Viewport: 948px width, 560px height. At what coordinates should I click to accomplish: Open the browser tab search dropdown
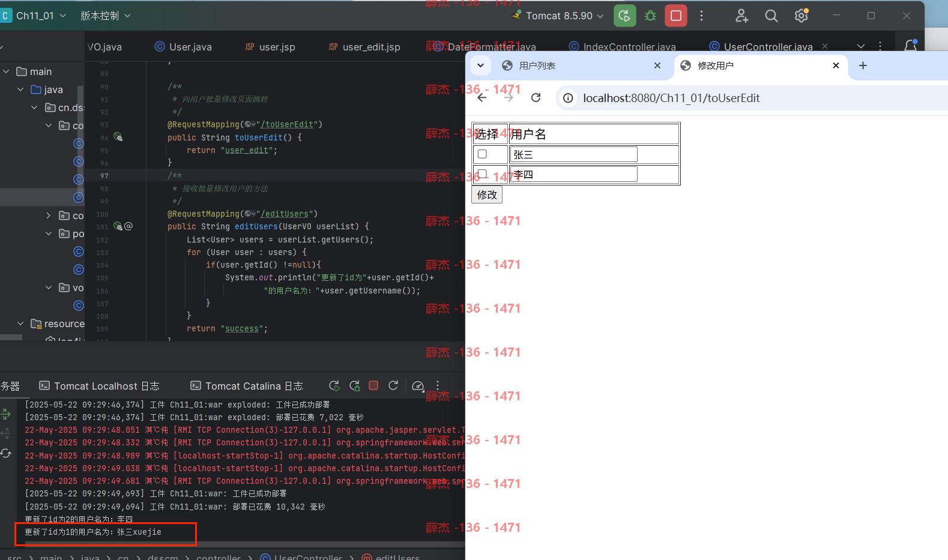pos(480,65)
